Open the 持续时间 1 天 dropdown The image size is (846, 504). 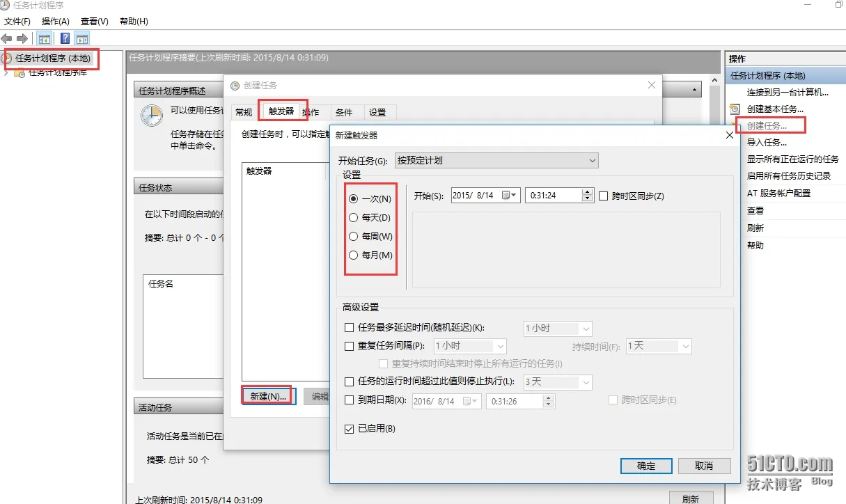click(659, 346)
